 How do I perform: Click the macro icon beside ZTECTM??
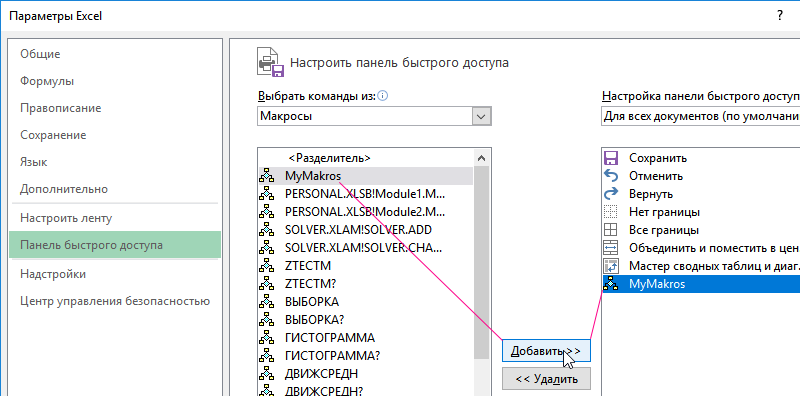(x=266, y=283)
